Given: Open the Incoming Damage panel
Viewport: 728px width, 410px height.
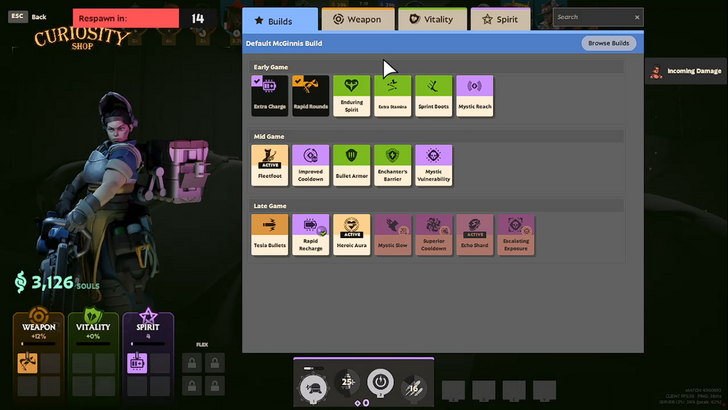Looking at the screenshot, I should [687, 72].
